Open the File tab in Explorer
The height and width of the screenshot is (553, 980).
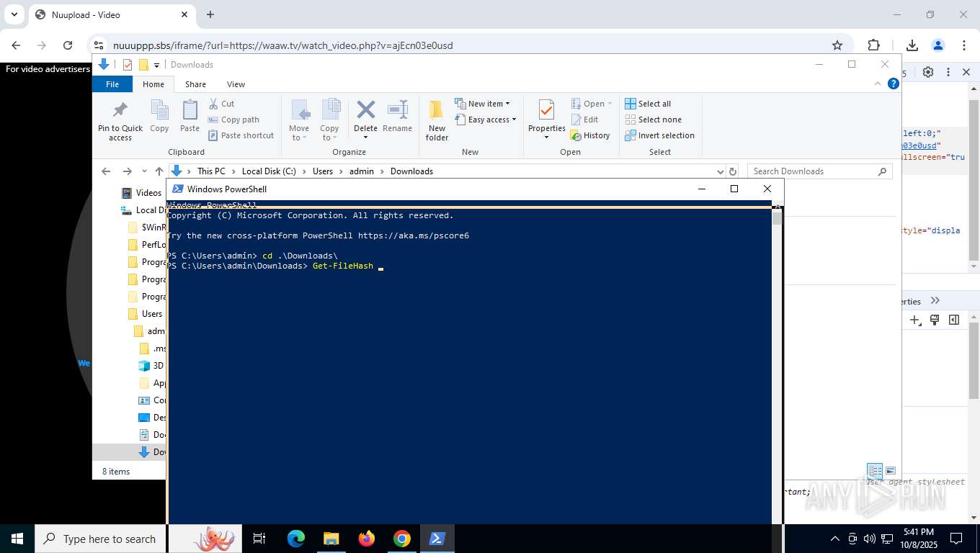point(112,84)
